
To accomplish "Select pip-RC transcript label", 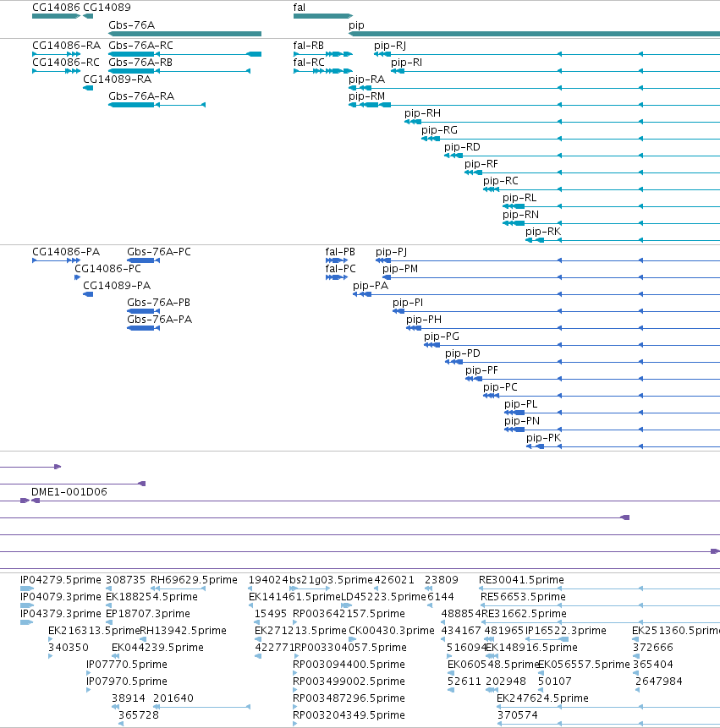I will pyautogui.click(x=501, y=181).
